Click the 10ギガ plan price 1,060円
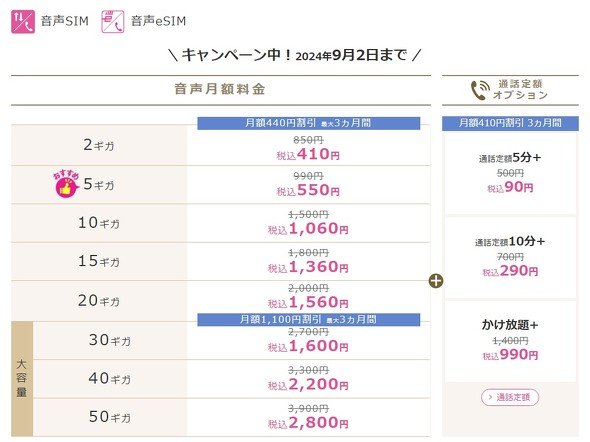The height and width of the screenshot is (442, 590). (x=308, y=229)
